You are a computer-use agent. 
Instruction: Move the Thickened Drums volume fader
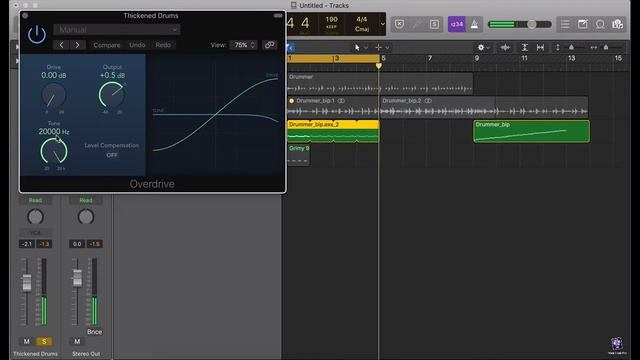[x=27, y=282]
